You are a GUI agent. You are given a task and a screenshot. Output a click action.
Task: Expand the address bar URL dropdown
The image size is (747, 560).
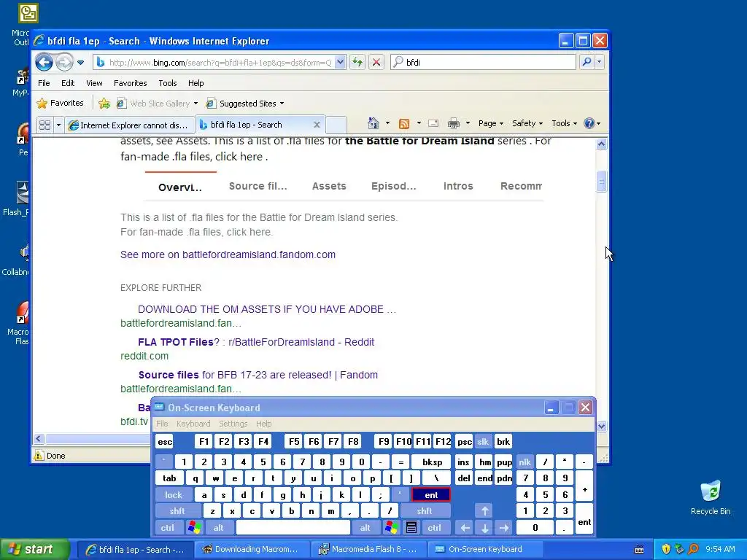click(340, 62)
